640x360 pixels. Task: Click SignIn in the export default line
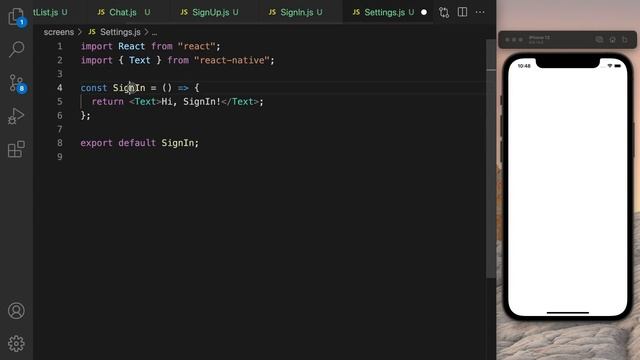point(178,143)
